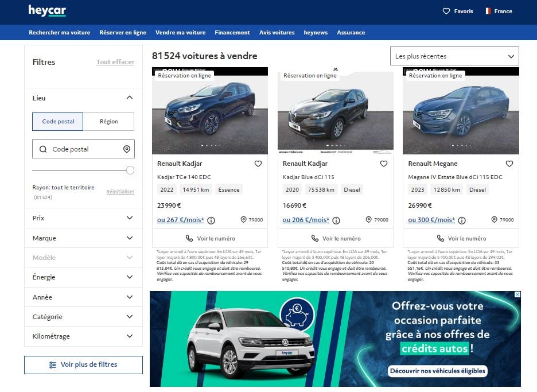The height and width of the screenshot is (392, 537).
Task: Open Vendre ma voiture menu
Action: (181, 33)
